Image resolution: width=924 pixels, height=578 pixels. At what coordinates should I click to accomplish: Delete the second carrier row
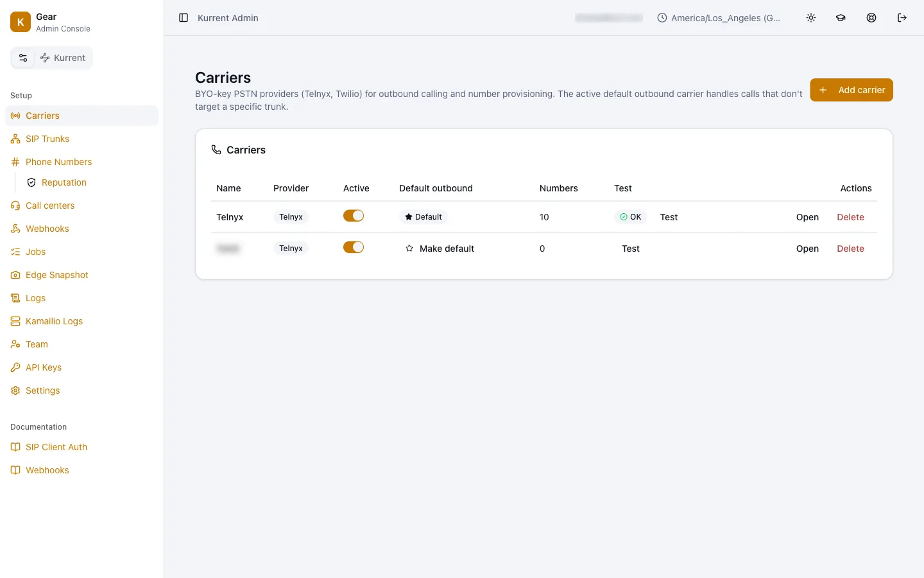(850, 249)
